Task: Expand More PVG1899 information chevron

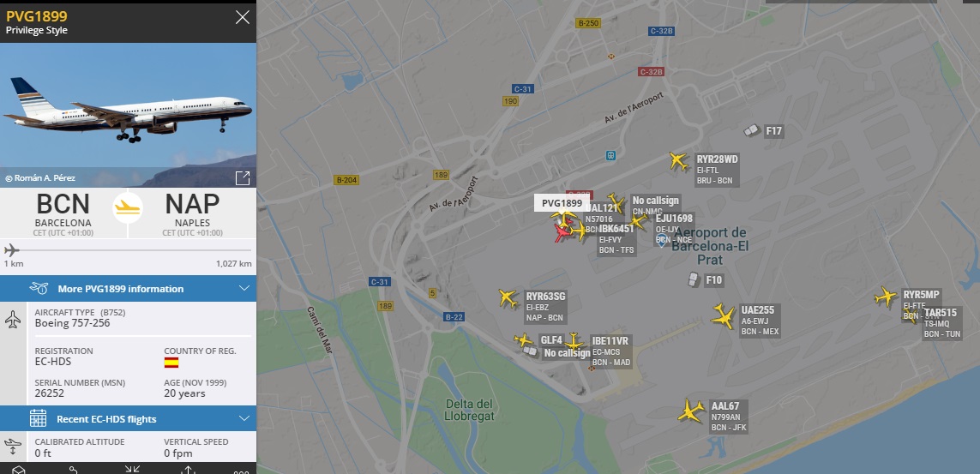Action: 243,289
